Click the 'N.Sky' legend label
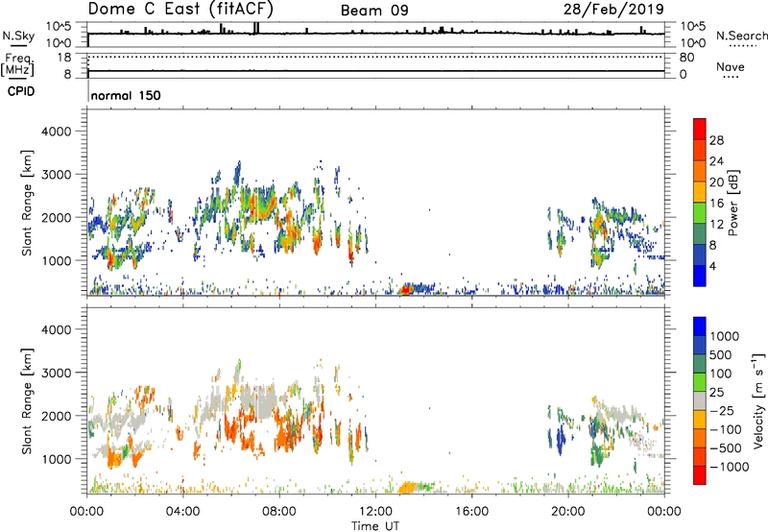The width and height of the screenshot is (768, 532). [x=18, y=36]
